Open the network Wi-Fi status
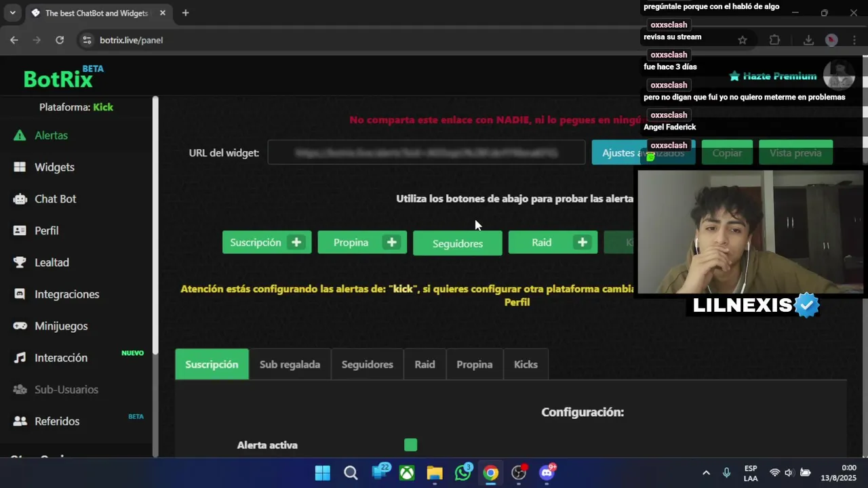 click(x=774, y=472)
